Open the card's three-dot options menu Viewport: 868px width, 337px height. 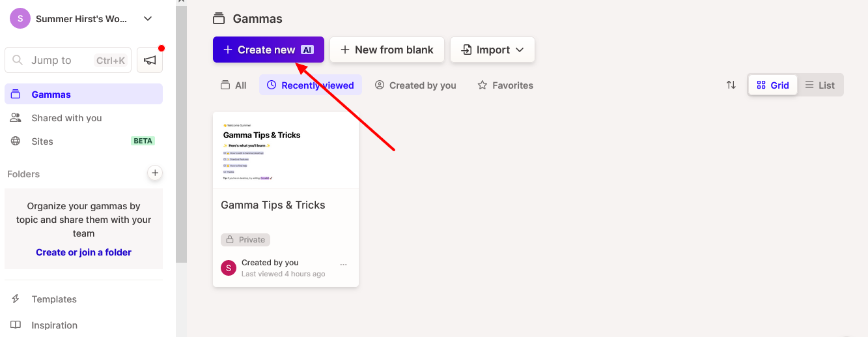click(343, 265)
